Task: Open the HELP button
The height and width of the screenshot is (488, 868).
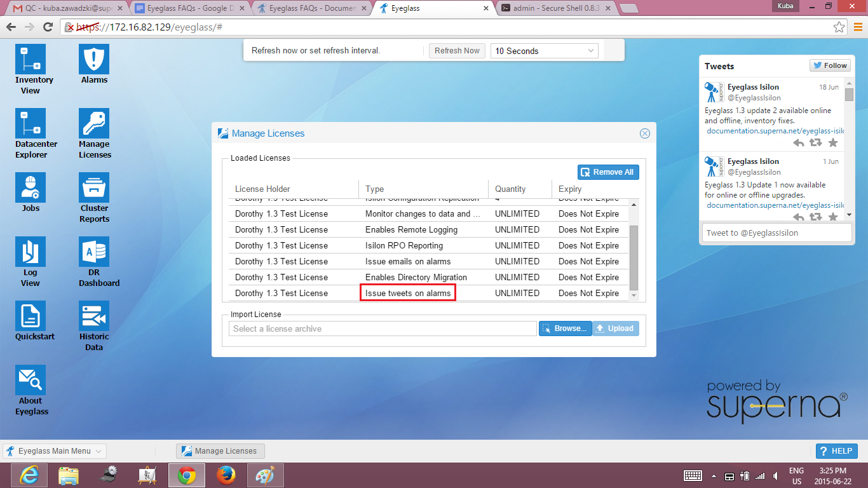Action: tap(836, 451)
